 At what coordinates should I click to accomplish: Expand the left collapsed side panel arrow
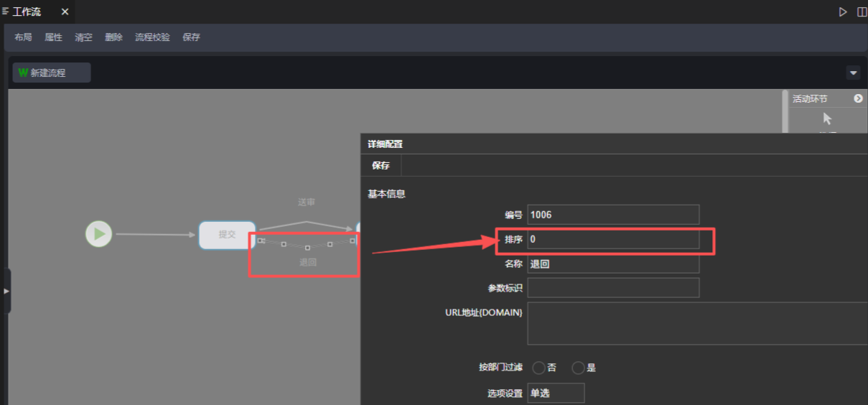tap(6, 291)
